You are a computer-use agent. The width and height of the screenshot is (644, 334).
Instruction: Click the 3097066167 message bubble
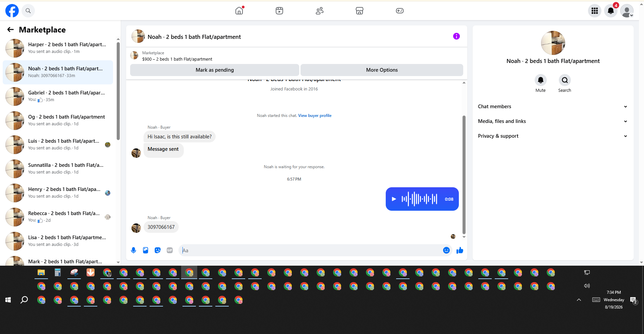click(x=161, y=227)
